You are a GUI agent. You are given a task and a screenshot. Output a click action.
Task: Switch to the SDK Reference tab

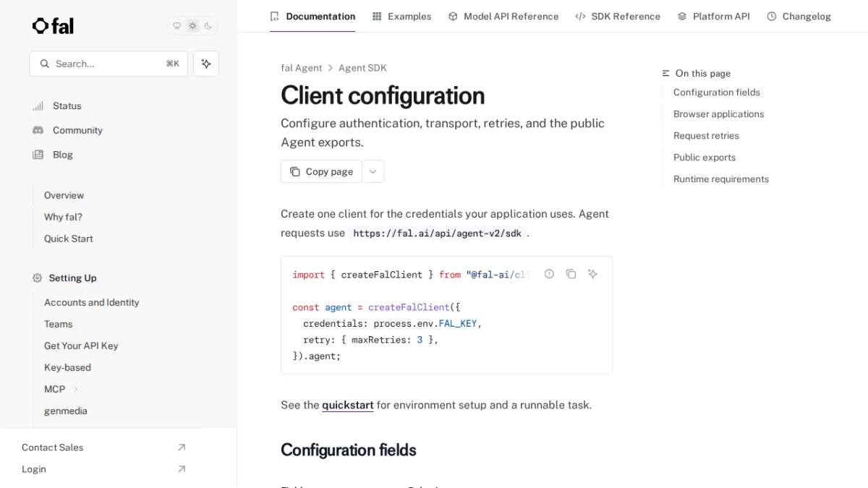pos(618,16)
